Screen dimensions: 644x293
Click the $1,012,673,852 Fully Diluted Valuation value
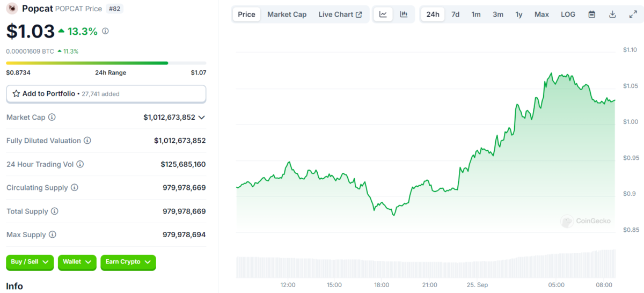180,141
